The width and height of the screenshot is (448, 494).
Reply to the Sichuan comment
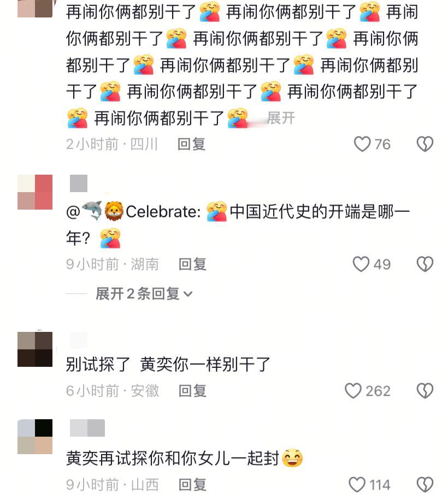tap(191, 144)
